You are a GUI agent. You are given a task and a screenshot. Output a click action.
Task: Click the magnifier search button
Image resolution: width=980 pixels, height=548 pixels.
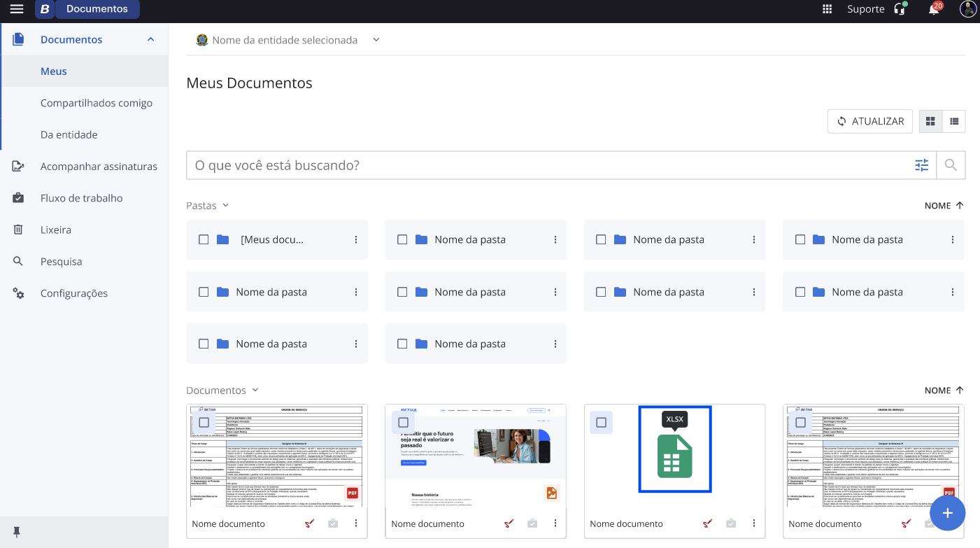[951, 165]
